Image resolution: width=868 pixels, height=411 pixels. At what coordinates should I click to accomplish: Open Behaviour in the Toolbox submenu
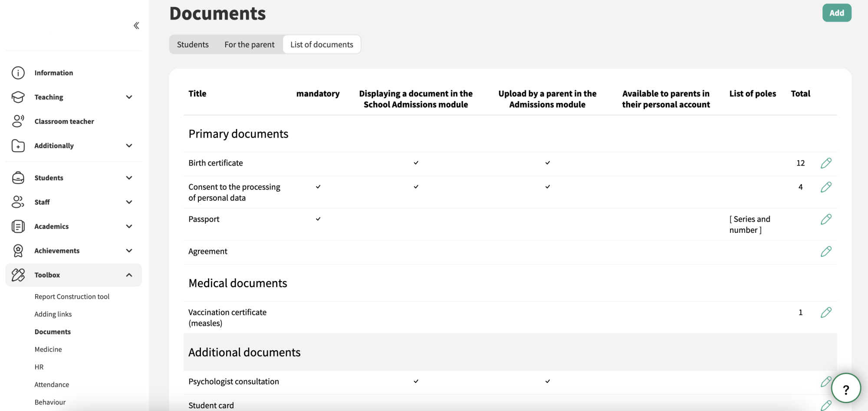click(x=50, y=402)
